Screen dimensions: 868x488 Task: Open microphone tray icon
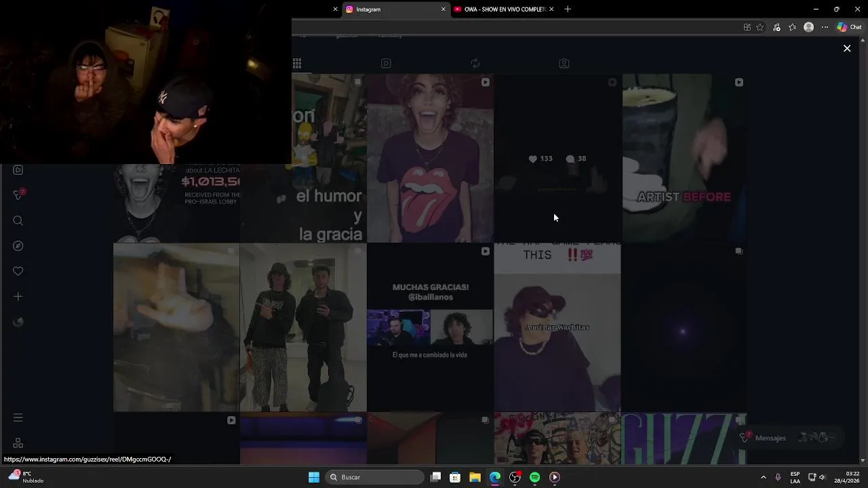778,477
